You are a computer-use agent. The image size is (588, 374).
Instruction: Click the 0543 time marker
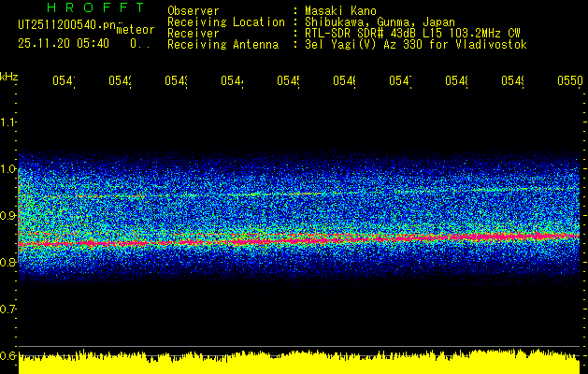pyautogui.click(x=177, y=81)
